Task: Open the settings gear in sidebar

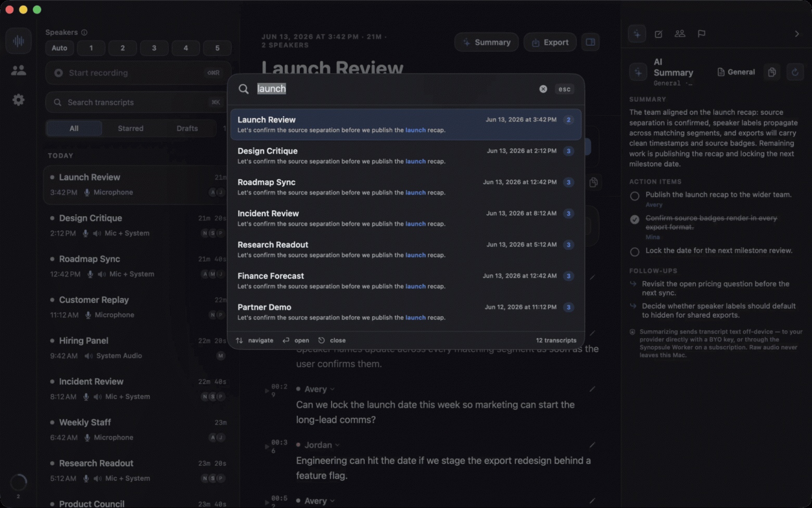Action: pyautogui.click(x=19, y=100)
